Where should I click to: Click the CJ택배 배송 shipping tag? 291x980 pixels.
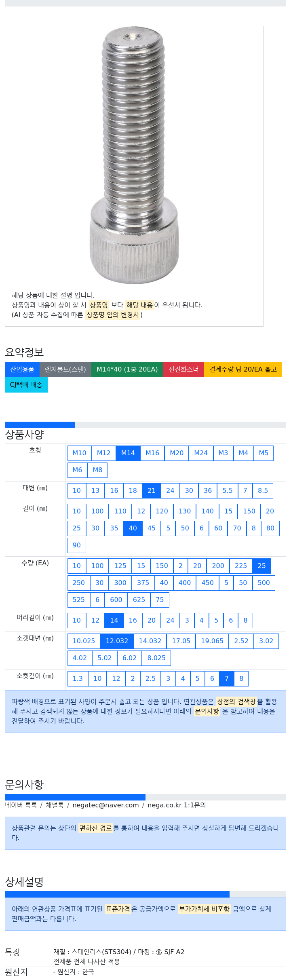click(26, 385)
